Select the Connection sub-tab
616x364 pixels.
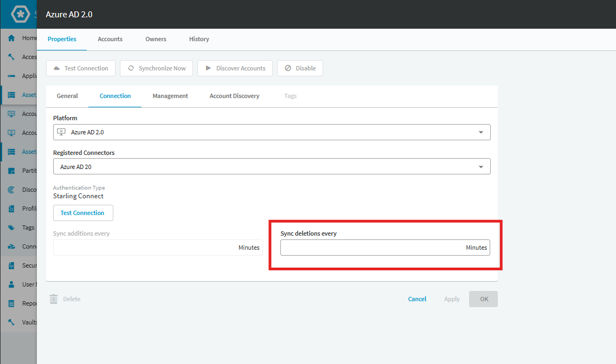115,96
